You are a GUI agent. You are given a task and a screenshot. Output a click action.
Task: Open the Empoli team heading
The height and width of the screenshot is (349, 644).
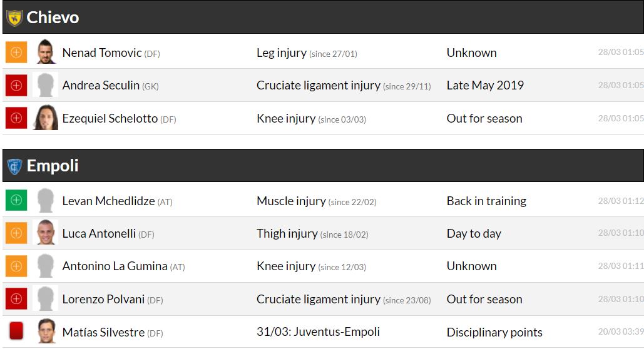pyautogui.click(x=53, y=166)
